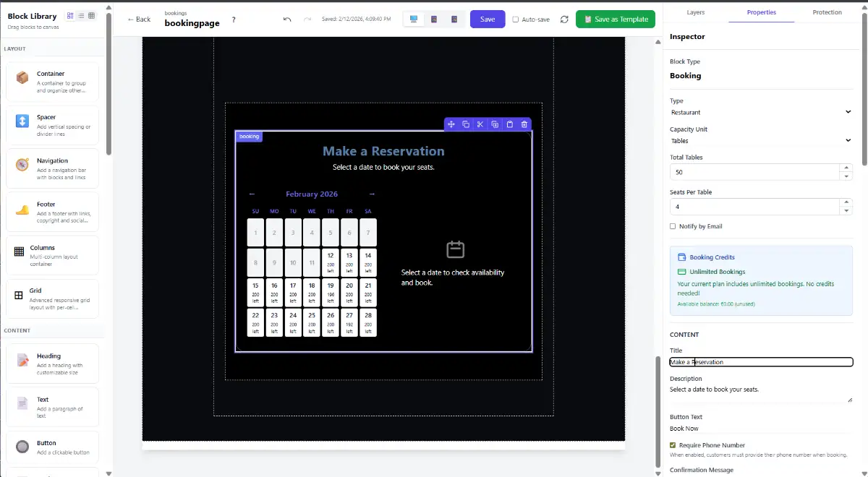This screenshot has height=477, width=868.
Task: Click the refresh icon beside Auto-save
Action: tap(564, 20)
